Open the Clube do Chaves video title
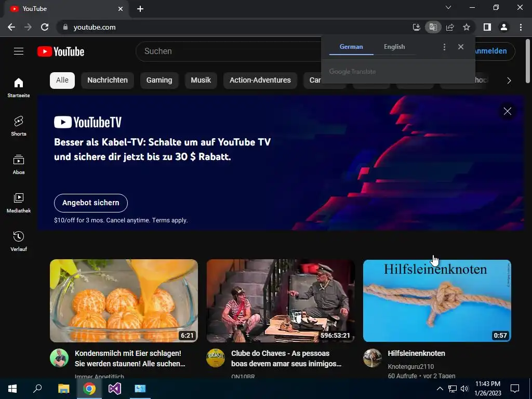Image resolution: width=532 pixels, height=399 pixels. [x=286, y=358]
